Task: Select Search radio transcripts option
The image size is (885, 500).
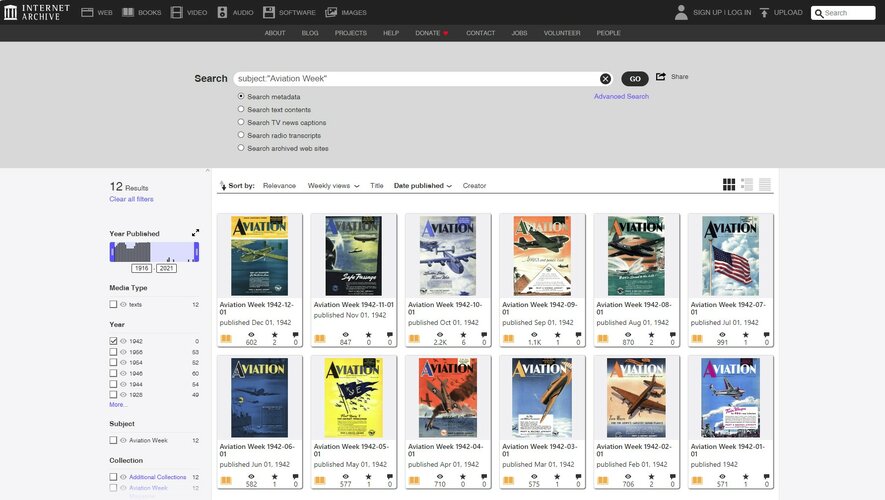Action: tap(241, 135)
